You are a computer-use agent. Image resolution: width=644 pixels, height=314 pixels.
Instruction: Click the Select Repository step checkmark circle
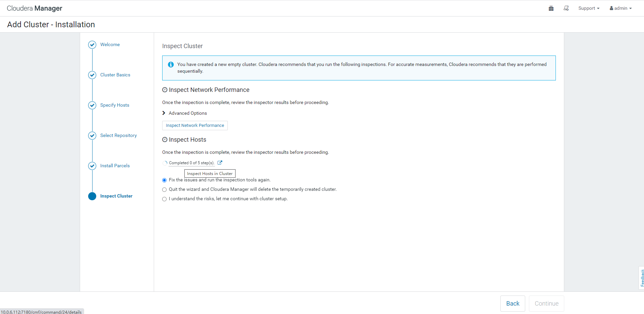coord(92,136)
